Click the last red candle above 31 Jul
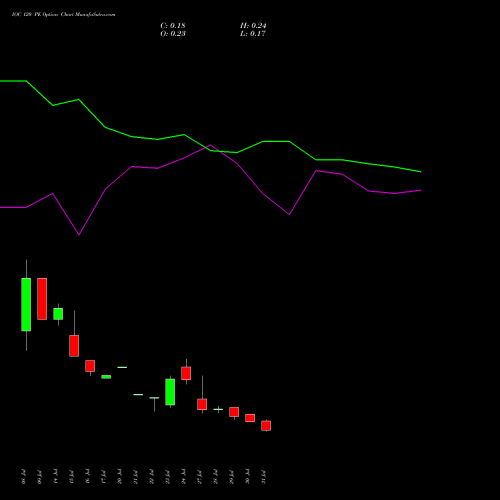The image size is (500, 500). pyautogui.click(x=266, y=426)
